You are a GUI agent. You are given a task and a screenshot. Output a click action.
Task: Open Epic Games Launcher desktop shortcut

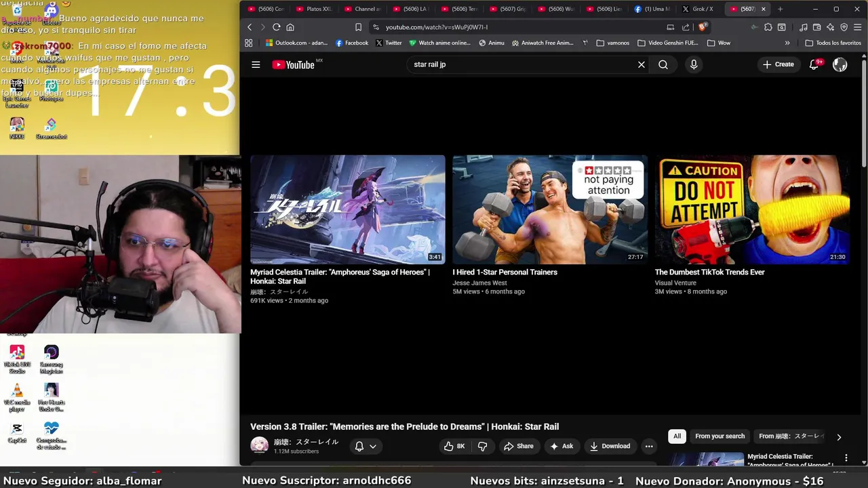coord(17,94)
